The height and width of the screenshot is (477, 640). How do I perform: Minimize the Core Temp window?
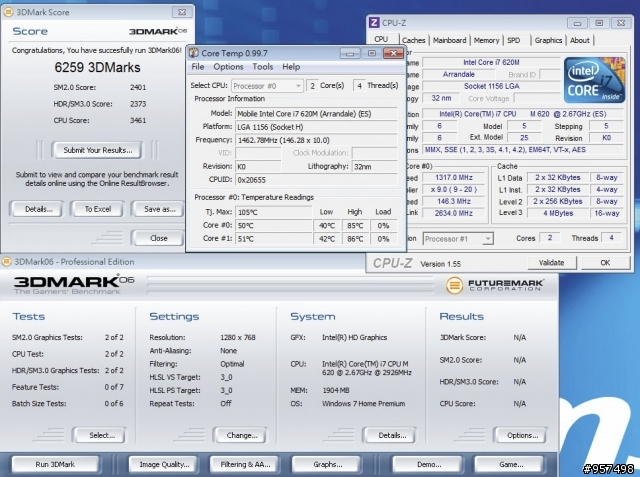coord(350,53)
